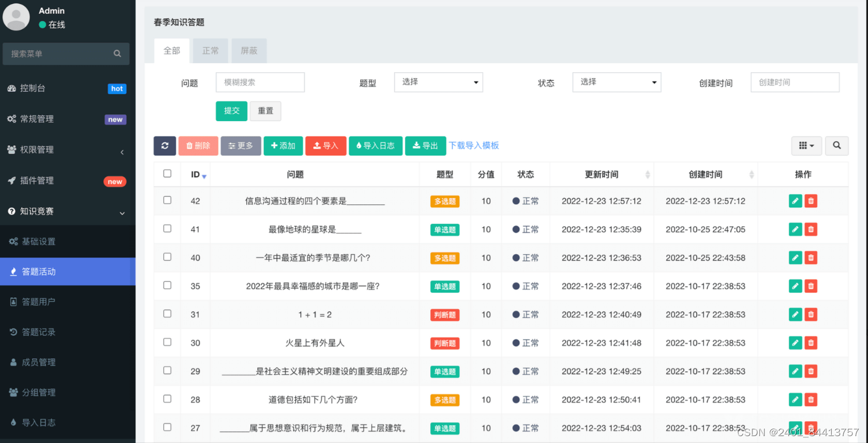
Task: Open 答题用户 in the sidebar
Action: 68,302
